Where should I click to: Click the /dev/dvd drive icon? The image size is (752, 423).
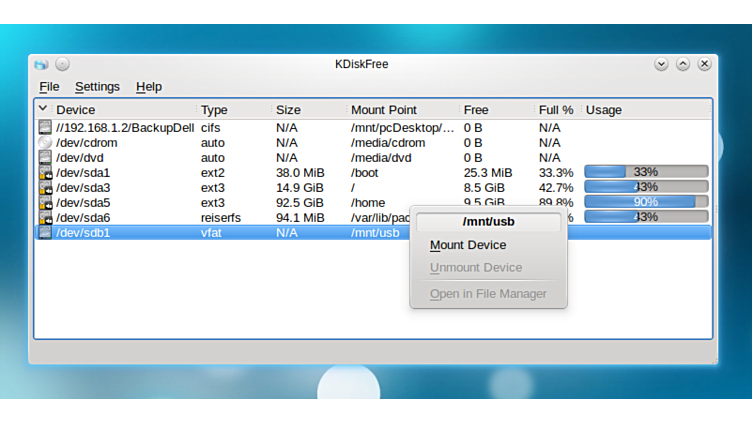pyautogui.click(x=44, y=158)
